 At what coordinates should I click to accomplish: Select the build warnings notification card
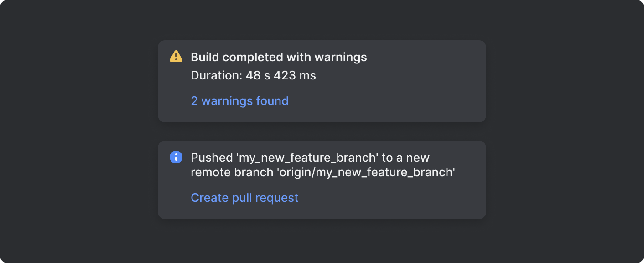coord(322,81)
